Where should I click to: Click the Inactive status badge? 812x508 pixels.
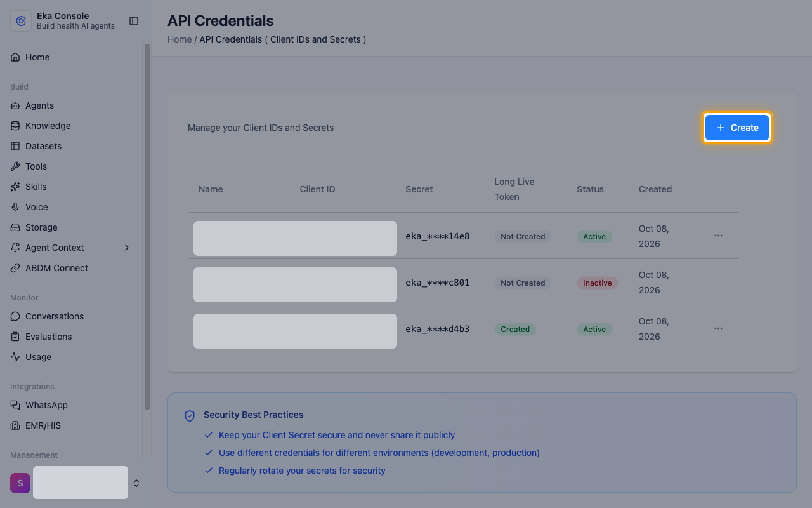coord(598,283)
